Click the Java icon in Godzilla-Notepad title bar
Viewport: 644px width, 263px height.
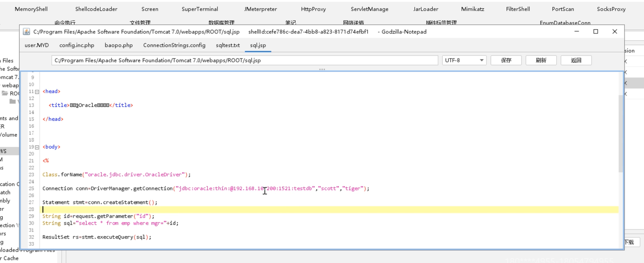26,32
